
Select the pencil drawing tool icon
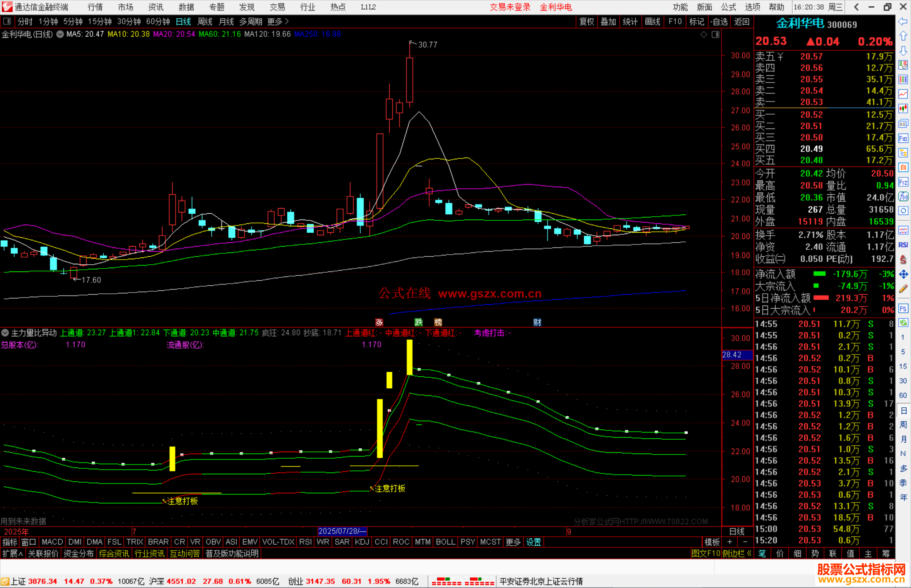click(x=903, y=289)
